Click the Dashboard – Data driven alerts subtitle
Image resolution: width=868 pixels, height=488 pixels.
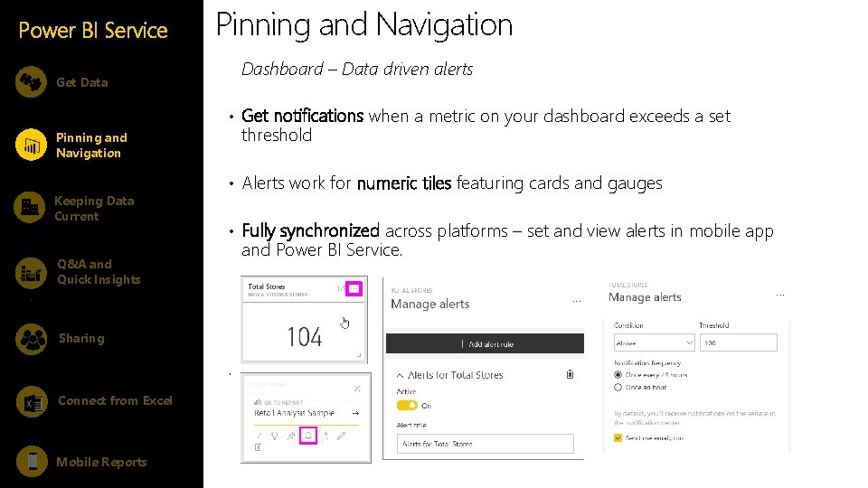pos(357,70)
